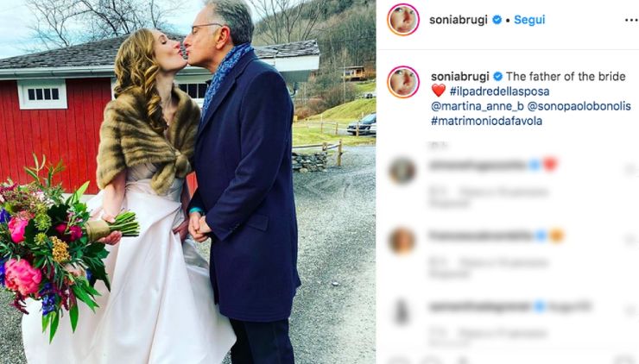Click verified badge next to header username
The height and width of the screenshot is (364, 639).
click(x=497, y=20)
